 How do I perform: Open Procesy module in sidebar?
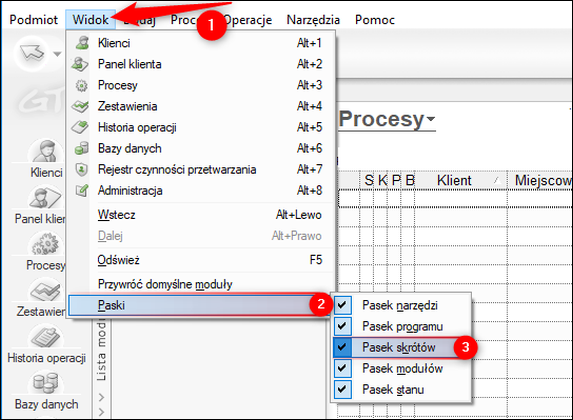click(45, 251)
